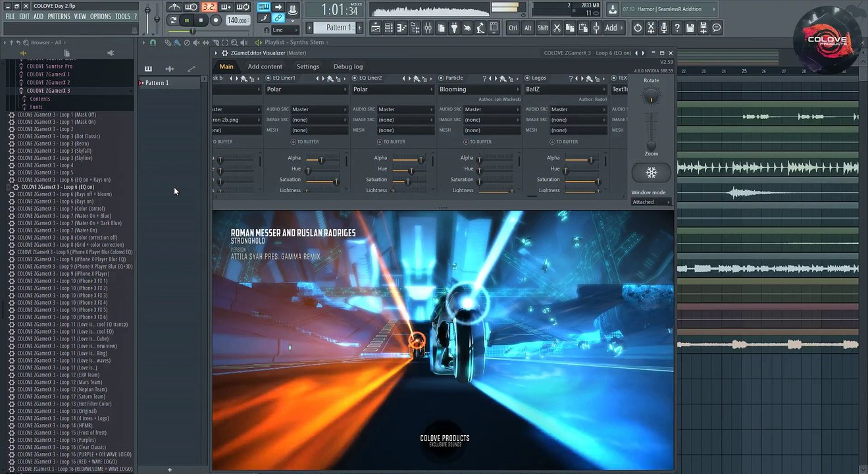Open the OPTIONS menu
The height and width of the screenshot is (474, 868).
pos(101,16)
